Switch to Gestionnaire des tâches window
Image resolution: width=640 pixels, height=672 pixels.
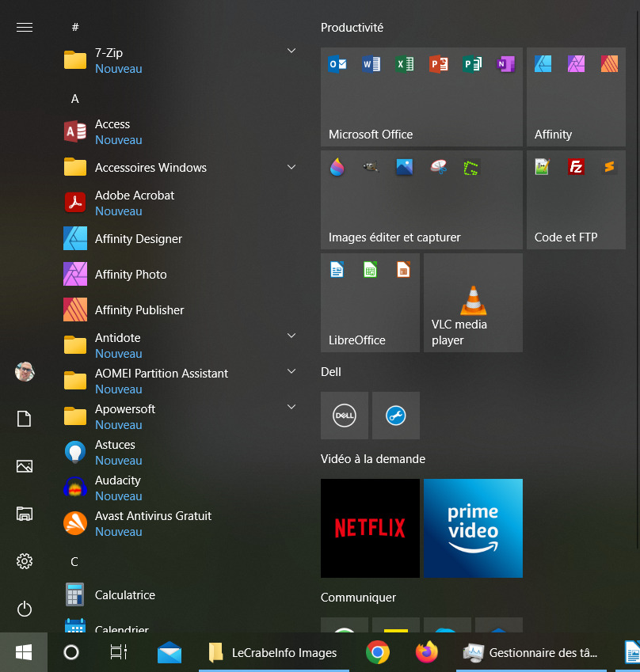[x=531, y=652]
